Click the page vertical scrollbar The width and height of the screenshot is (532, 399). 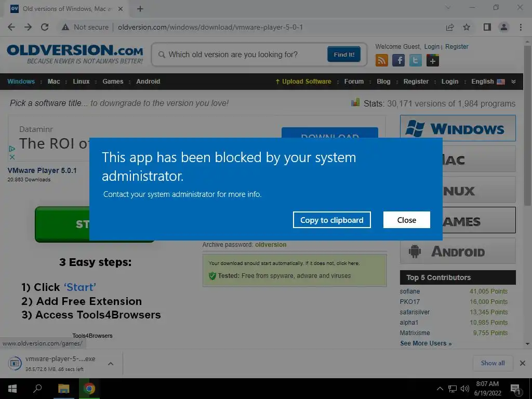[527, 126]
